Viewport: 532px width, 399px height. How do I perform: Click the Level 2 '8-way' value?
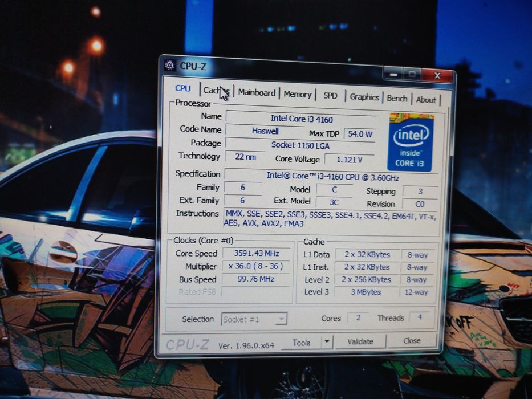(417, 279)
